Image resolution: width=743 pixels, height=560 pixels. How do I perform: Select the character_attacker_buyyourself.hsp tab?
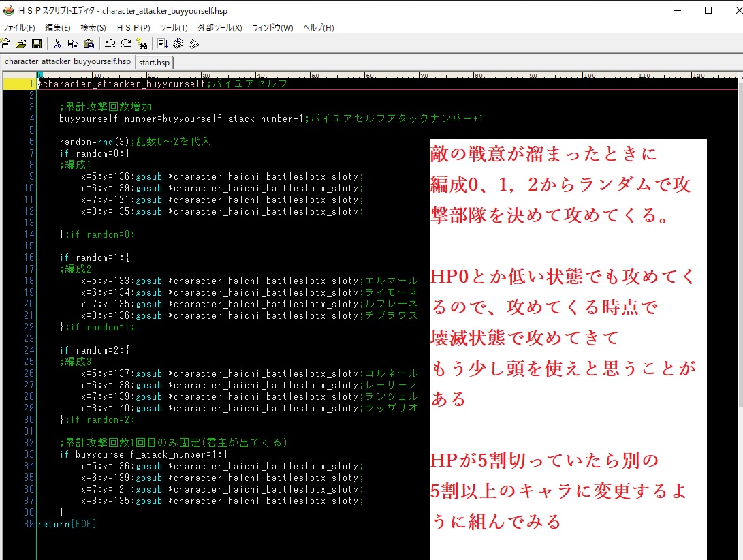coord(67,61)
